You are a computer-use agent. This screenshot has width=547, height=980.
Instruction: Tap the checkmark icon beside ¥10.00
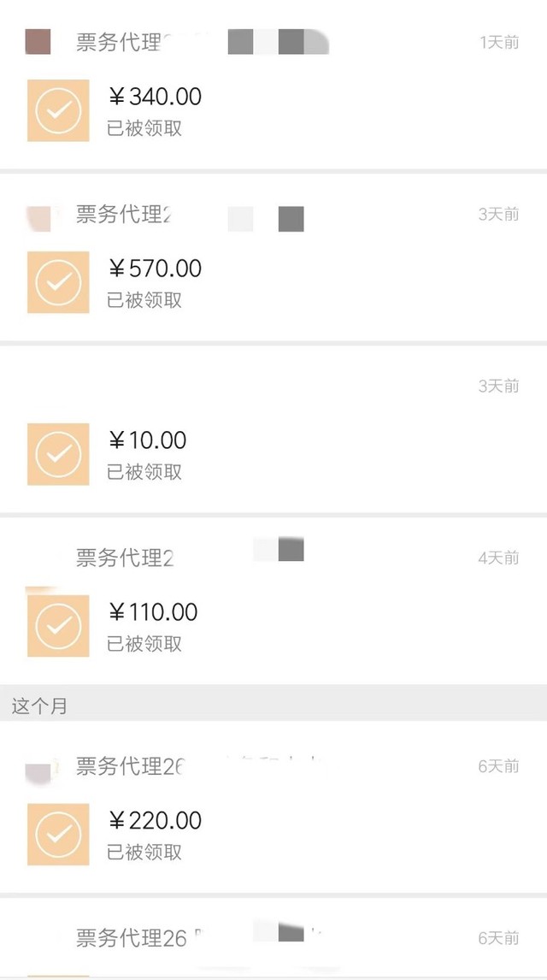(x=58, y=454)
